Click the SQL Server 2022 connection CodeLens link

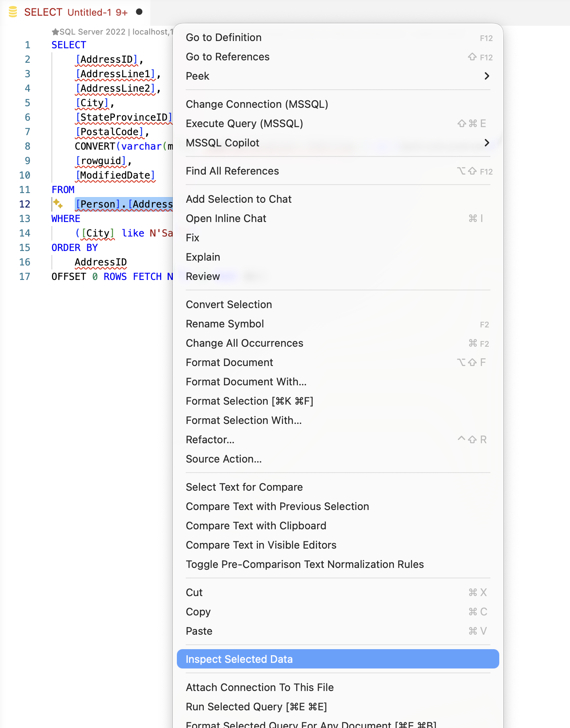[113, 32]
